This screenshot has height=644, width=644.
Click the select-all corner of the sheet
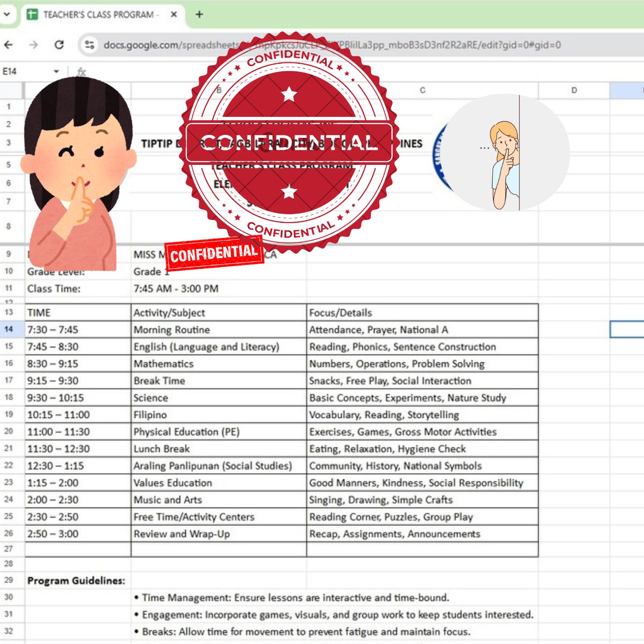coord(11,90)
